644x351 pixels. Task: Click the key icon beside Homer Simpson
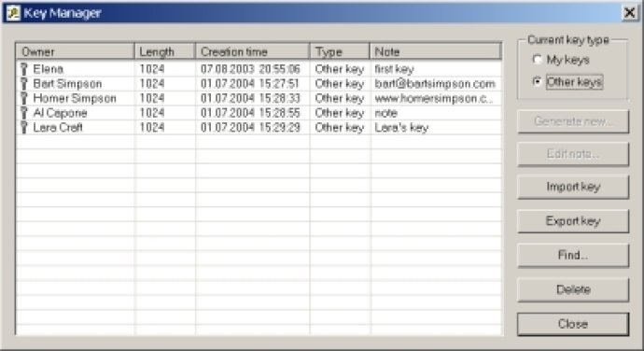click(x=24, y=98)
